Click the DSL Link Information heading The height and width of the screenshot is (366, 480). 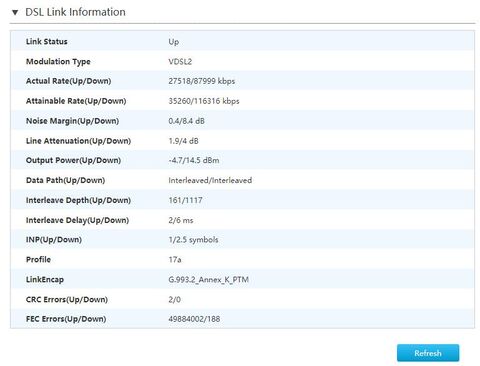tap(75, 12)
